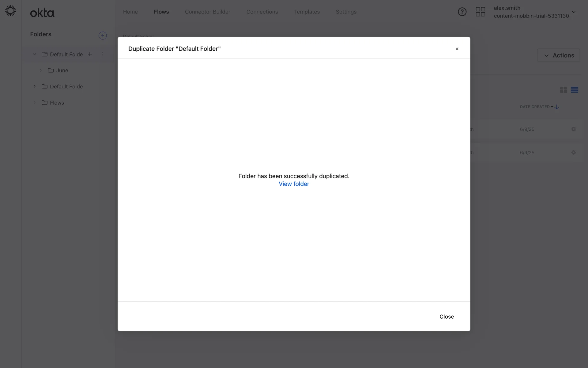
Task: Open the apps grid icon
Action: point(480,12)
